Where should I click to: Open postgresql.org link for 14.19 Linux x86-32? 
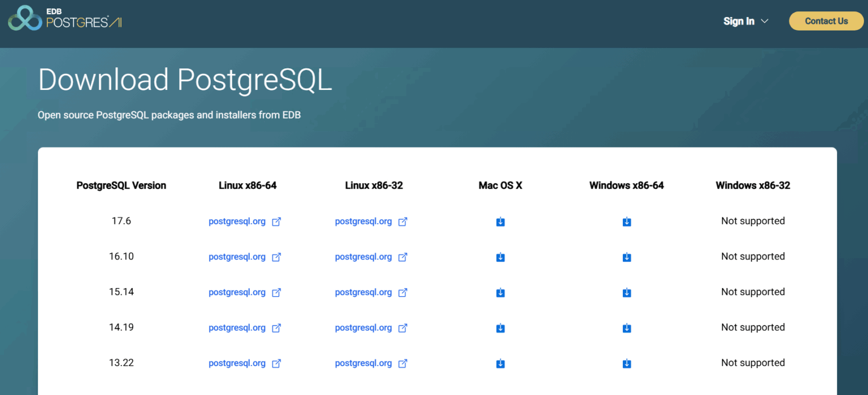tap(363, 328)
